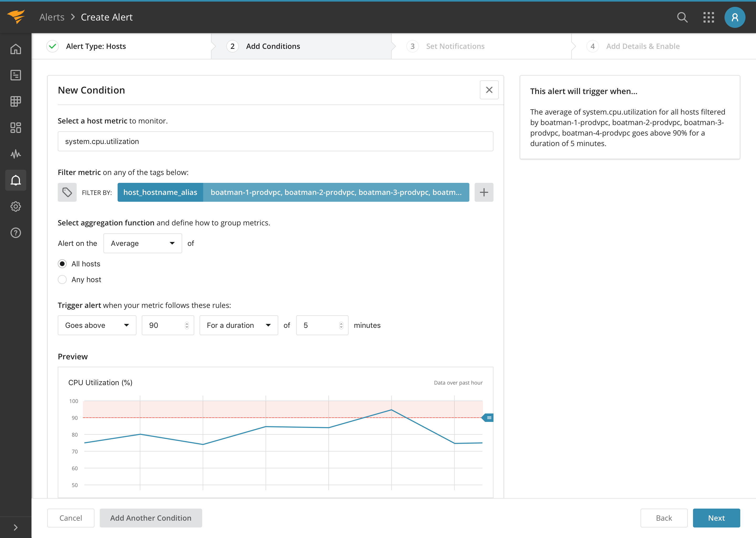Click the search magnifier icon
Viewport: 756px width, 538px height.
pos(682,17)
